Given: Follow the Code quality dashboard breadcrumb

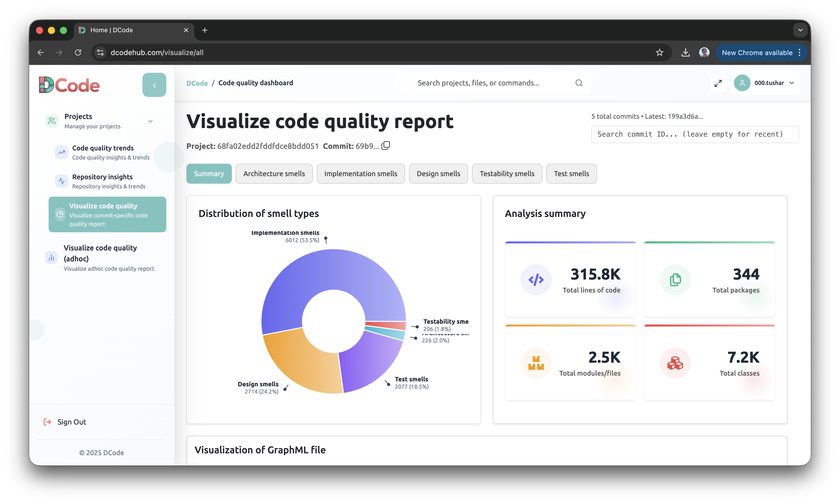Looking at the screenshot, I should click(x=255, y=83).
